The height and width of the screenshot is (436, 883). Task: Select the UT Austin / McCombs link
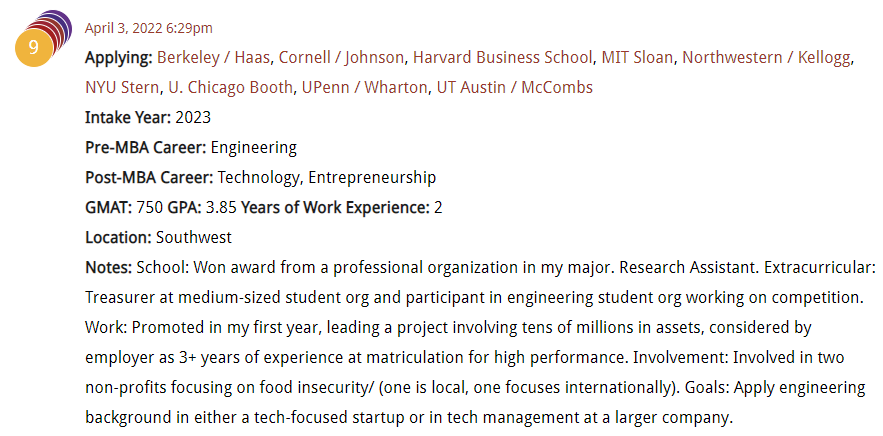coord(514,87)
